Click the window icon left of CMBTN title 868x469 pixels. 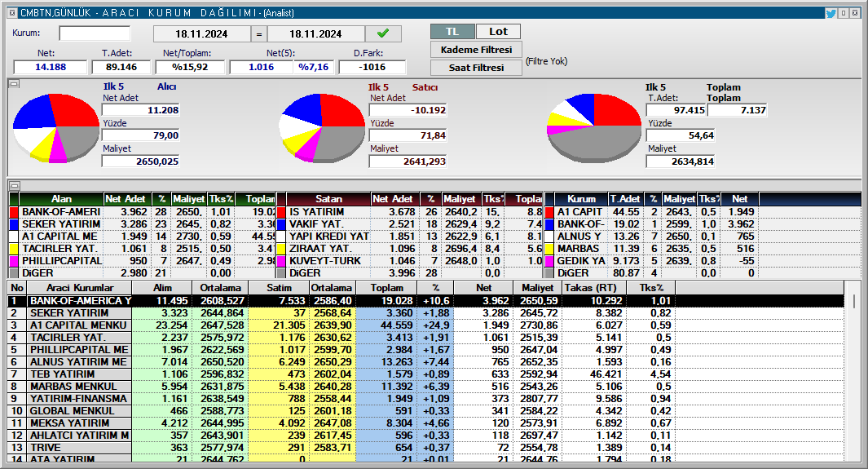click(x=12, y=13)
